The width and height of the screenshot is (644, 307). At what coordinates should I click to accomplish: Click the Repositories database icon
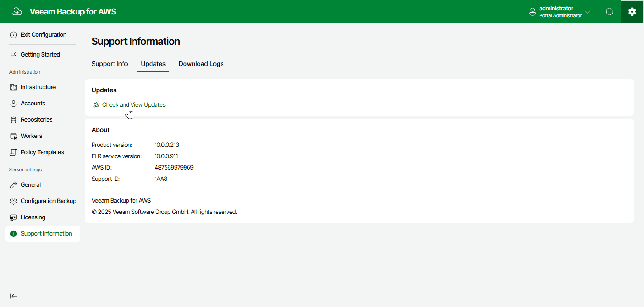pyautogui.click(x=14, y=120)
